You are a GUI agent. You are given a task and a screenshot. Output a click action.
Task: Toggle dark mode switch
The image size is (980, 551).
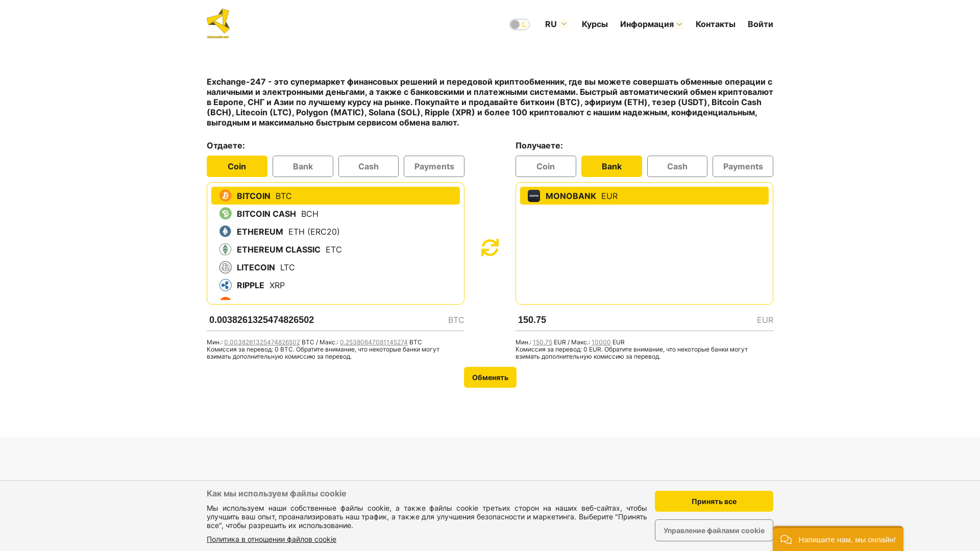coord(519,24)
